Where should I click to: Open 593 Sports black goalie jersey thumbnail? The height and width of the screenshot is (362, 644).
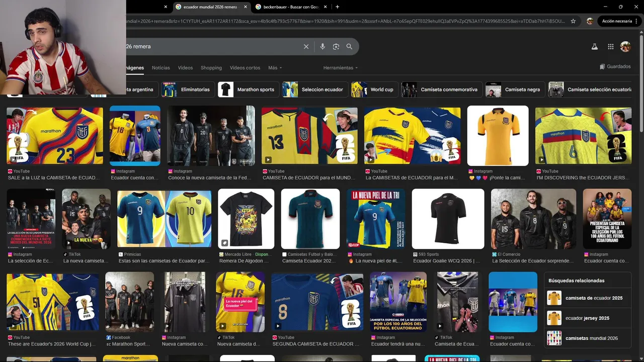[448, 219]
